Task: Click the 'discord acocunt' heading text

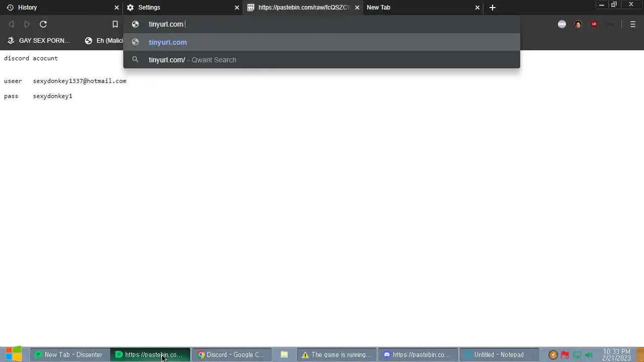Action: (31, 58)
